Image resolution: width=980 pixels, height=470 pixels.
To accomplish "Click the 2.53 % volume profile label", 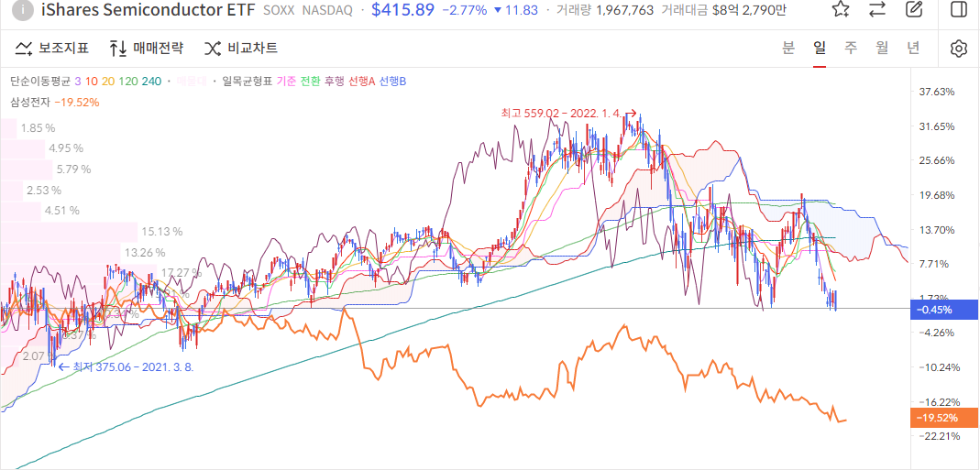I will coord(44,190).
